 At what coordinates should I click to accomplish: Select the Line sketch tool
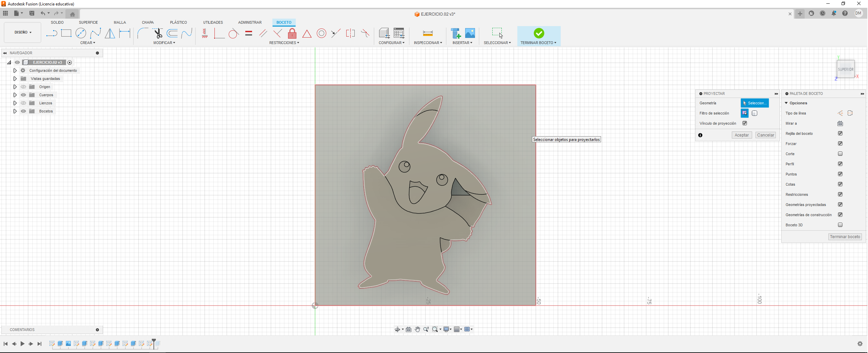[x=51, y=33]
